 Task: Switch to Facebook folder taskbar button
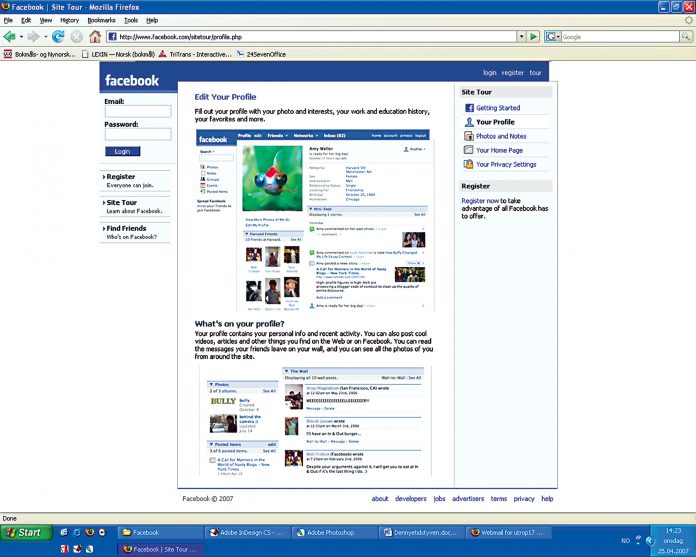(x=160, y=532)
